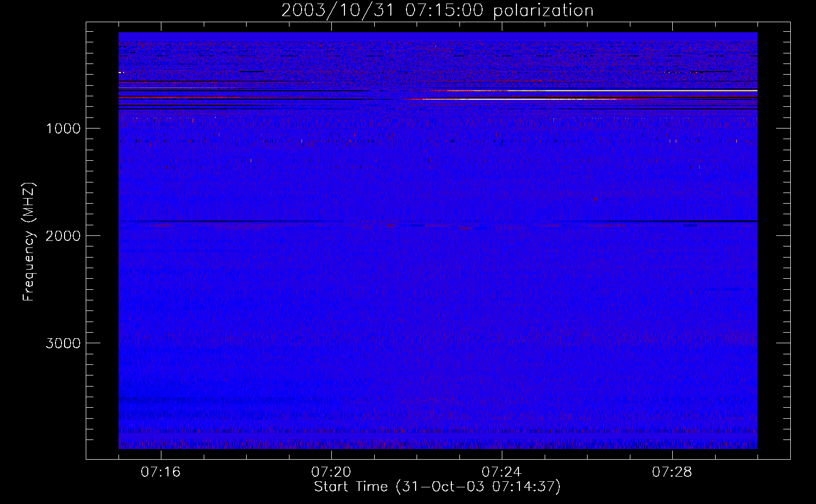Select the 1000 frequency tick label
Screen dimensions: 816x504
(63, 128)
